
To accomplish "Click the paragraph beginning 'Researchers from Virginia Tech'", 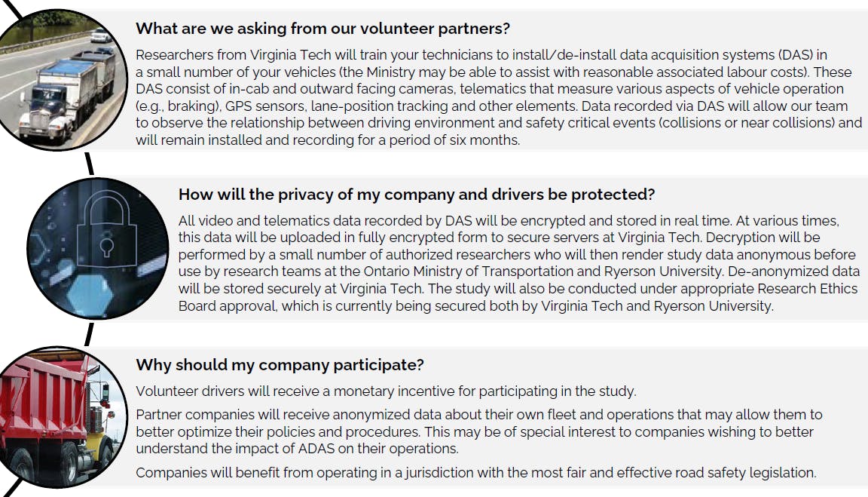I will 498,97.
